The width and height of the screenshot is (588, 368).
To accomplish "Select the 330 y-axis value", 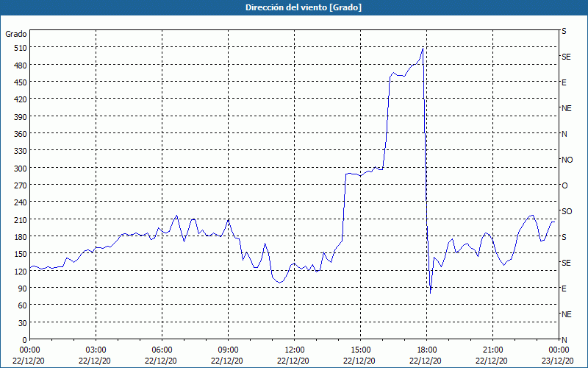I will 21,151.
